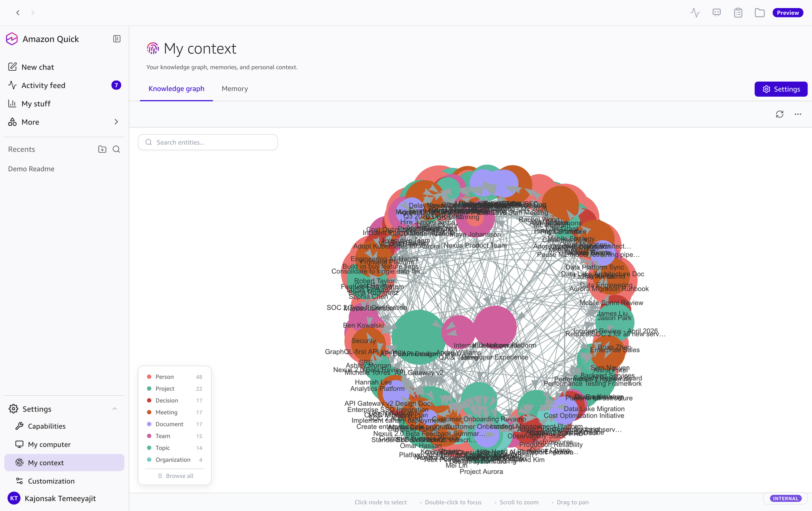Click the INTERNAL badge

[x=785, y=498]
